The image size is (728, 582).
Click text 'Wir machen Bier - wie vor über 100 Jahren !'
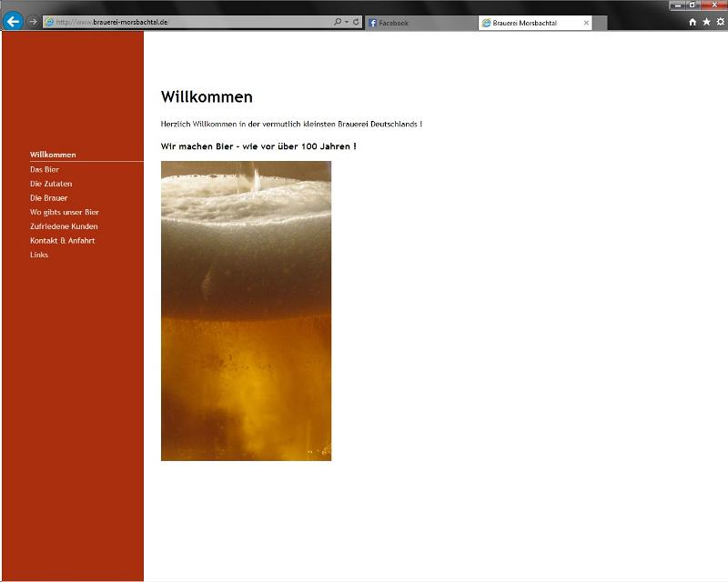[258, 146]
